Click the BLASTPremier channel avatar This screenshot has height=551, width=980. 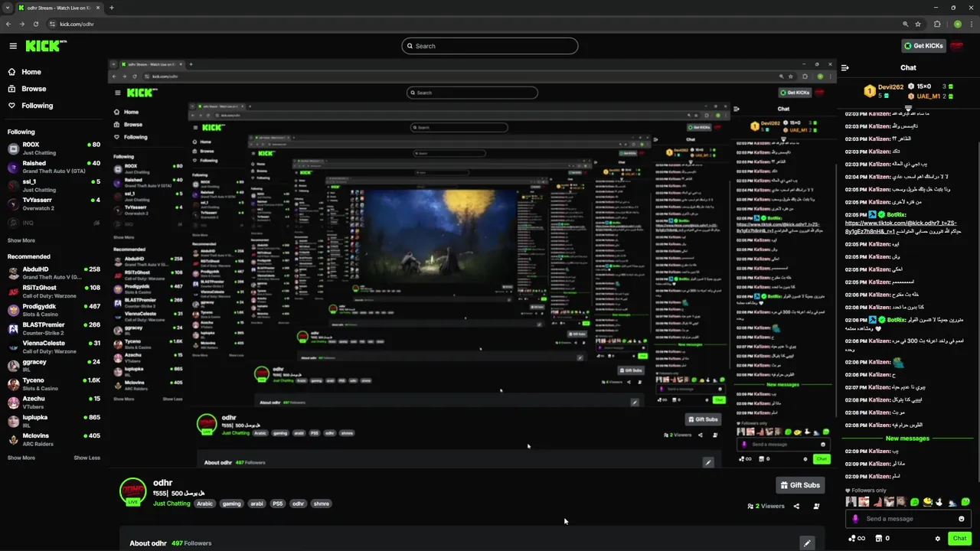(14, 328)
